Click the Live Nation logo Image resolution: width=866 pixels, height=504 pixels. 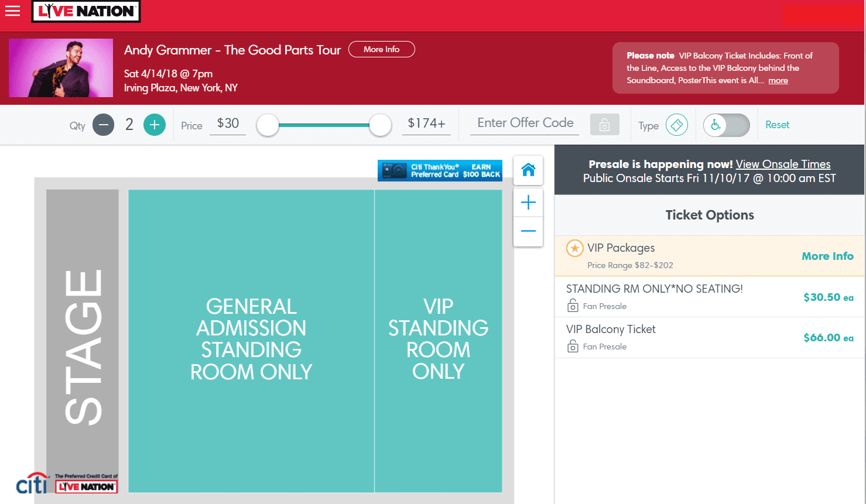tap(86, 11)
